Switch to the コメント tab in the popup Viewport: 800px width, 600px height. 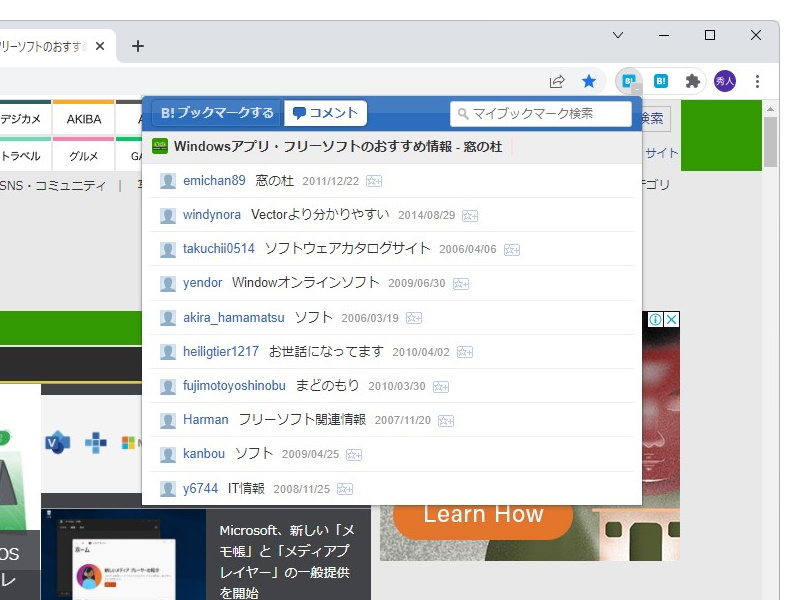click(x=325, y=112)
